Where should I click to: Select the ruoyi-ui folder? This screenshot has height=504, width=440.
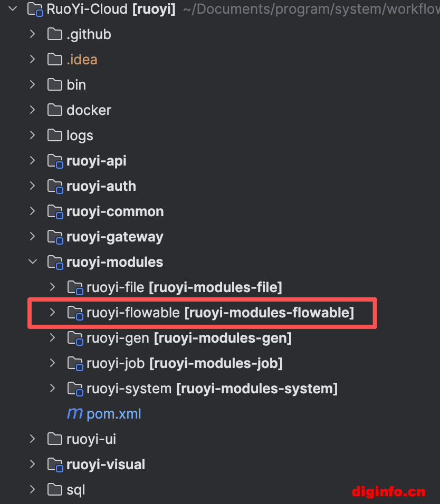pos(91,439)
